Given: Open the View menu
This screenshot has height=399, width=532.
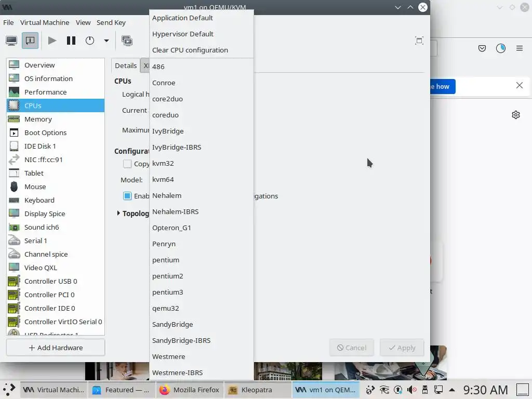Looking at the screenshot, I should pos(83,22).
